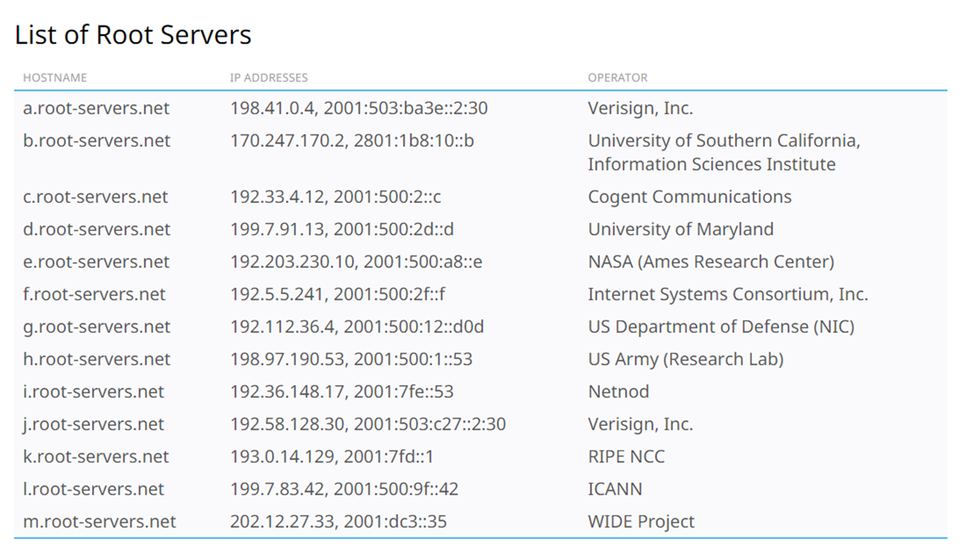
Task: Select the RIPE NCC operator cell
Action: click(x=626, y=457)
